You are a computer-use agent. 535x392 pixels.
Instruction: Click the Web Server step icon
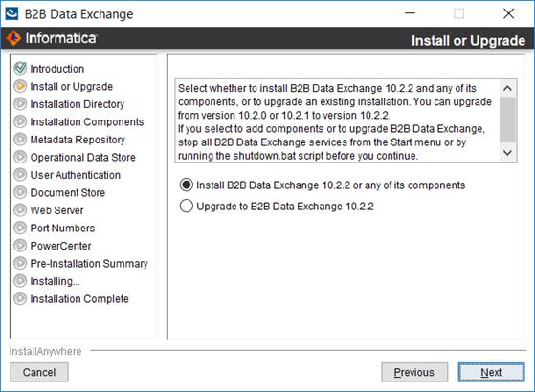[x=20, y=210]
